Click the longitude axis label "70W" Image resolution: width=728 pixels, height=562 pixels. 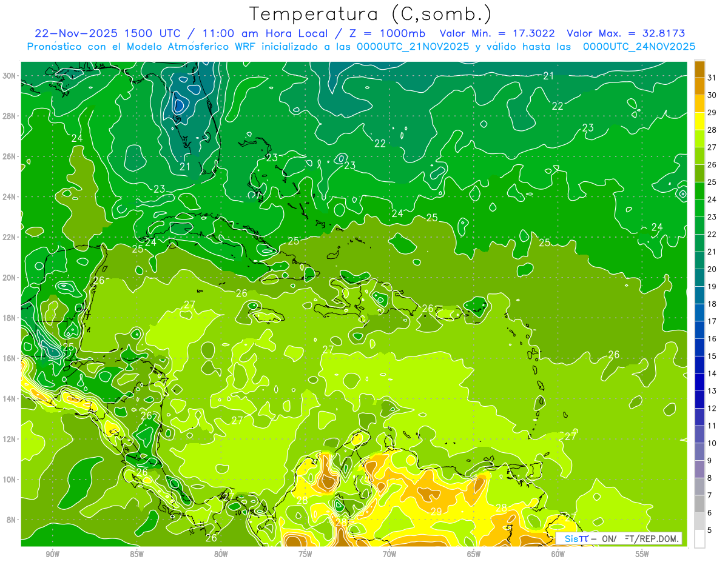pos(389,554)
